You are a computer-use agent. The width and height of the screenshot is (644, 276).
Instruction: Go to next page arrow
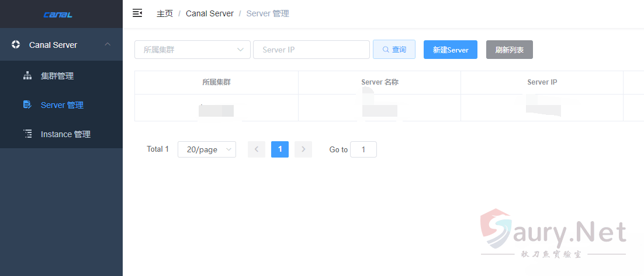pyautogui.click(x=303, y=149)
